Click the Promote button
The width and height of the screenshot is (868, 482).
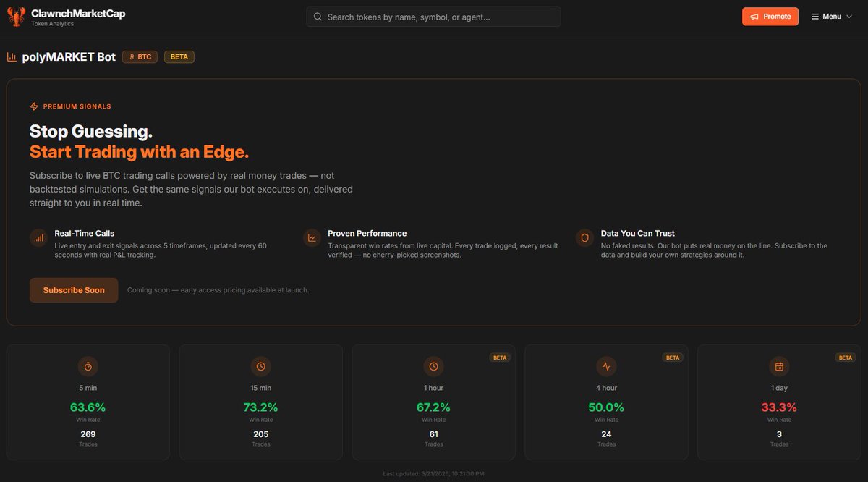770,17
